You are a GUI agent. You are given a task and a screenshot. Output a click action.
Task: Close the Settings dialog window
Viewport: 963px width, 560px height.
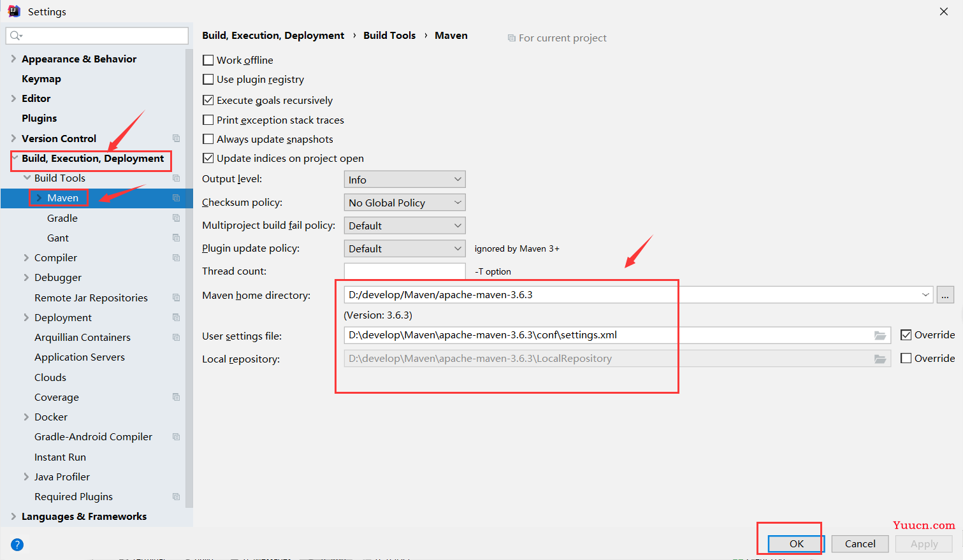point(944,11)
